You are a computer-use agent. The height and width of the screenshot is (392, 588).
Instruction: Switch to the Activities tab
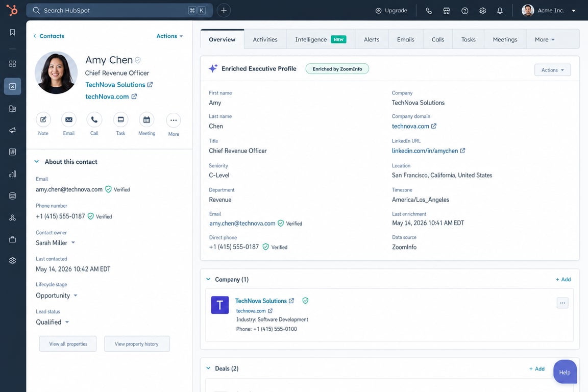click(x=265, y=39)
